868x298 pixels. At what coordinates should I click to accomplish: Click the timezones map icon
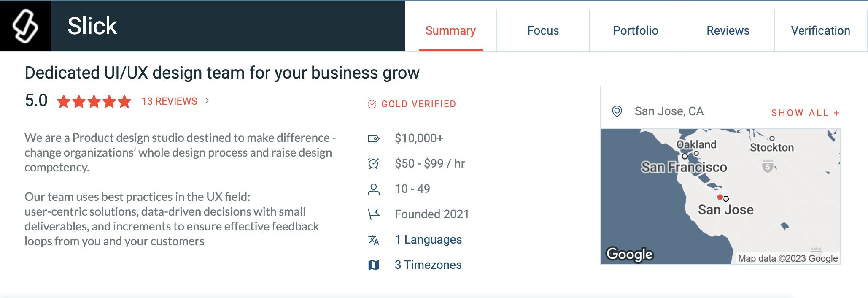(x=374, y=265)
